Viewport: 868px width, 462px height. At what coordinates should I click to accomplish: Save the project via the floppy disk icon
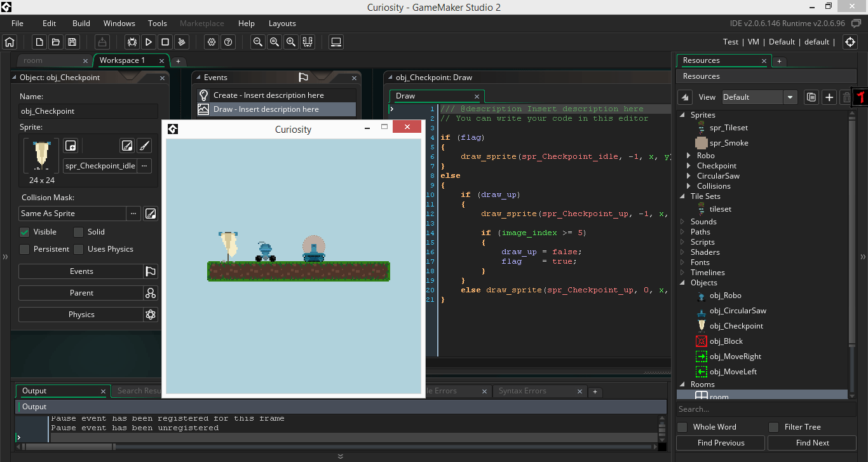[72, 42]
